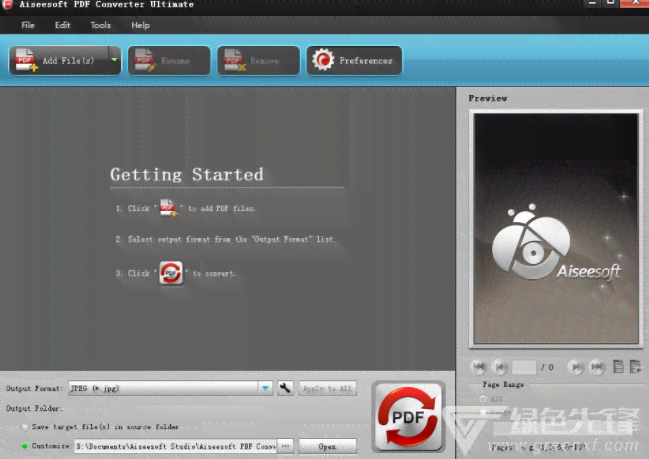This screenshot has width=649, height=459.
Task: Click the Remove PDF button
Action: [258, 60]
